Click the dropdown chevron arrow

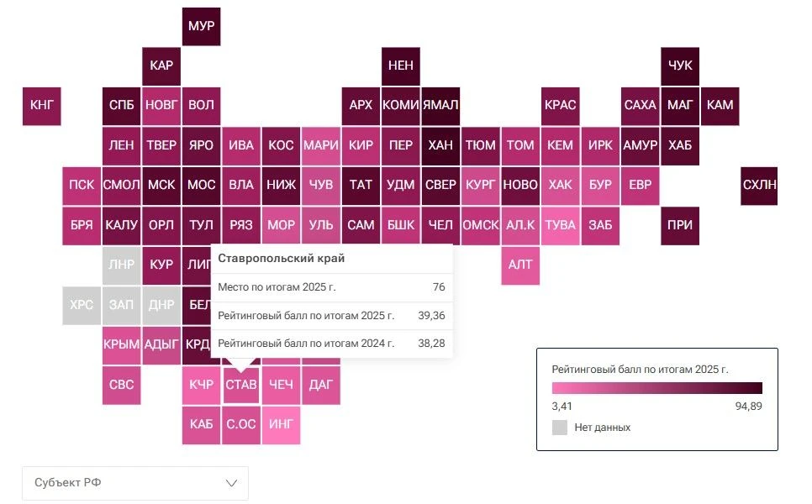pyautogui.click(x=231, y=483)
